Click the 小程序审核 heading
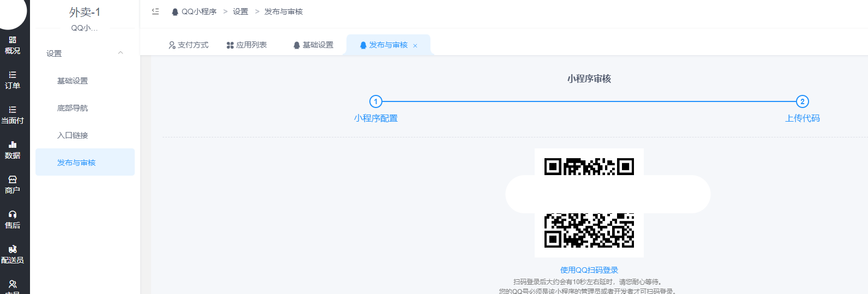868x294 pixels. tap(589, 79)
